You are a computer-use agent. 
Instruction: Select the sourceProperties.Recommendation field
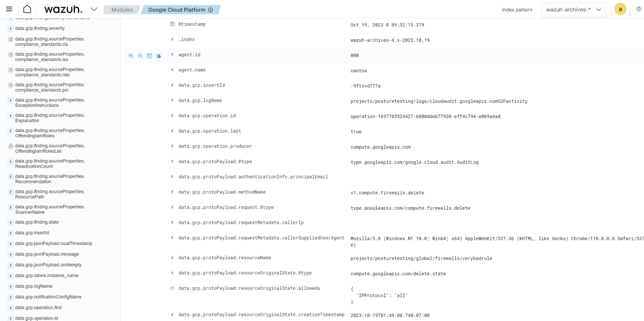[x=50, y=179]
